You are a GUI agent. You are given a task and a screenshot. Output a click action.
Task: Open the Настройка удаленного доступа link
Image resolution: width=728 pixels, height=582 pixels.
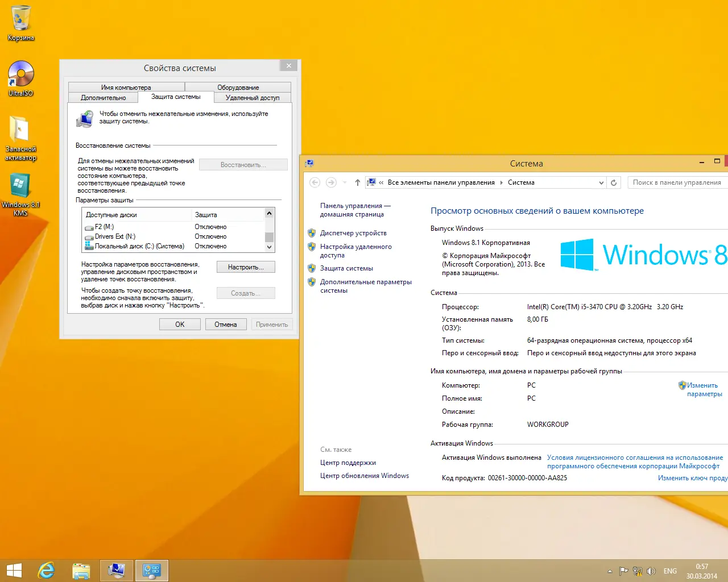tap(356, 251)
